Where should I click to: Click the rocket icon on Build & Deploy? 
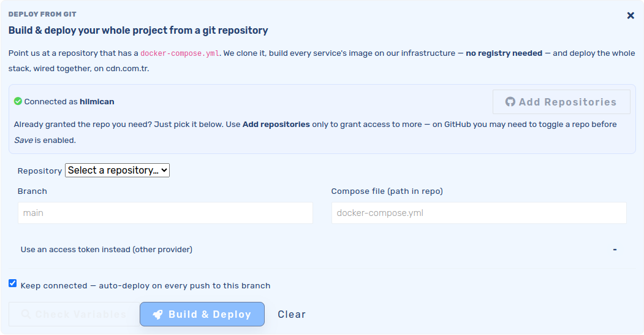point(157,315)
